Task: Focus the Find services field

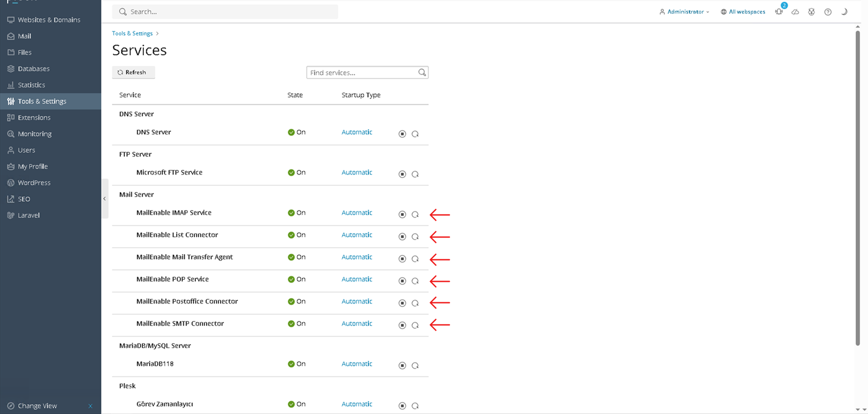Action: coord(367,72)
